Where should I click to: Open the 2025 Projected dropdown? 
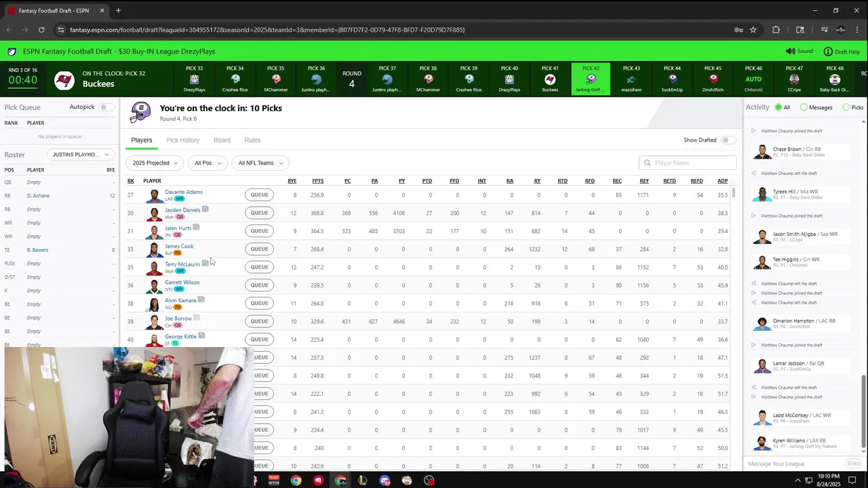pyautogui.click(x=155, y=163)
